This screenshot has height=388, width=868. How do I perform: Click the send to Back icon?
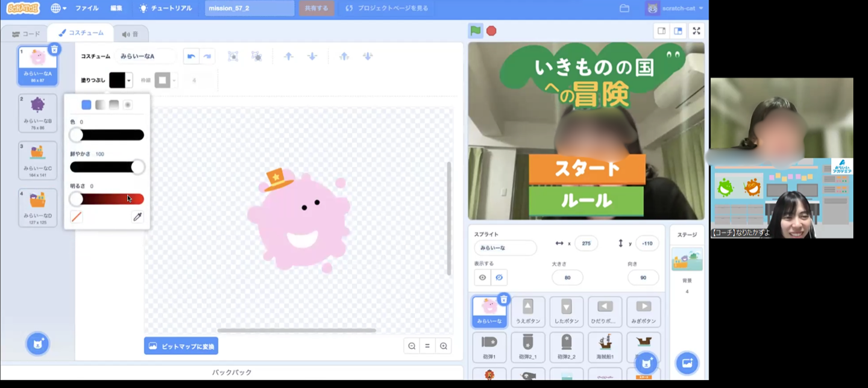368,56
